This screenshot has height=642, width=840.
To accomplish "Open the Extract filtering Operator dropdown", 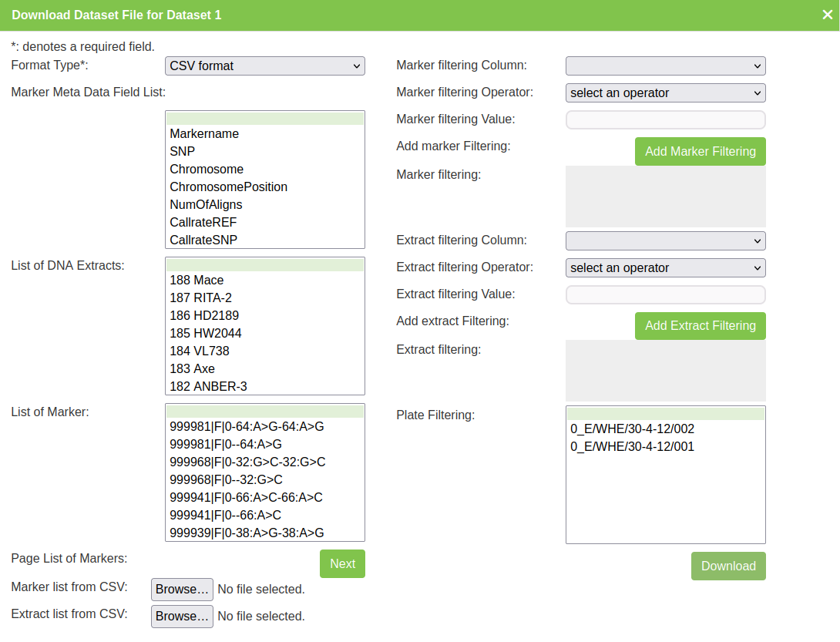I will [x=665, y=268].
